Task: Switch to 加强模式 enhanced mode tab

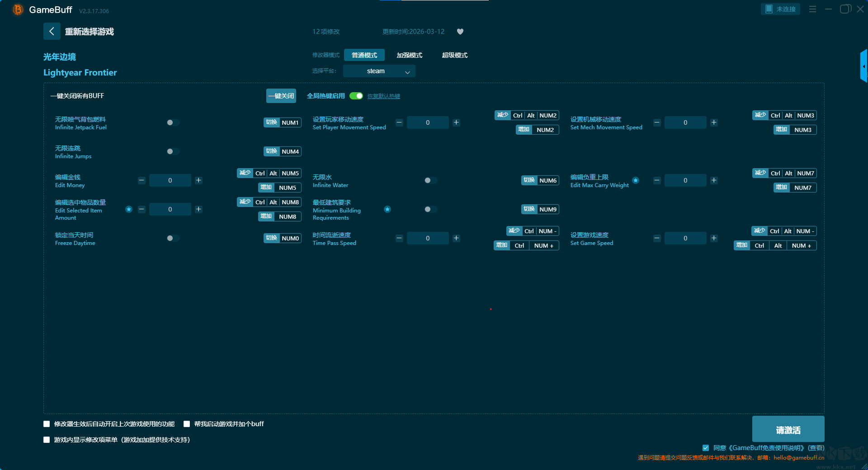Action: coord(409,55)
